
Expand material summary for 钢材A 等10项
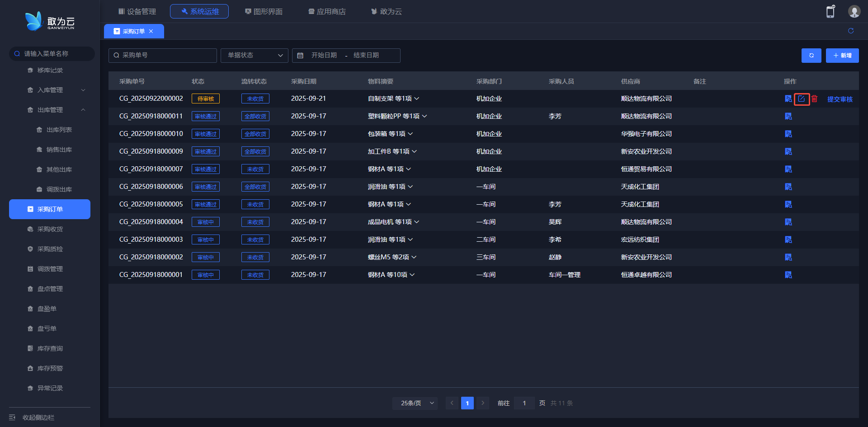click(412, 275)
